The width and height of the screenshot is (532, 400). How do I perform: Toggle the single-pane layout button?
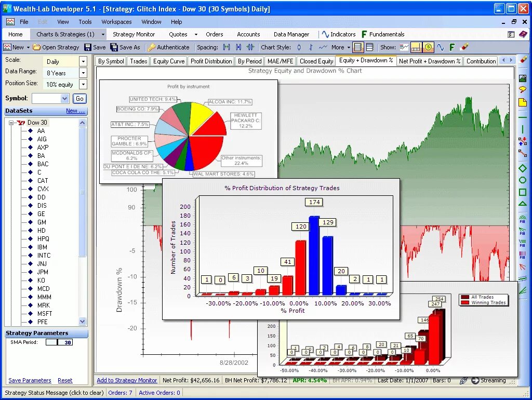click(370, 47)
